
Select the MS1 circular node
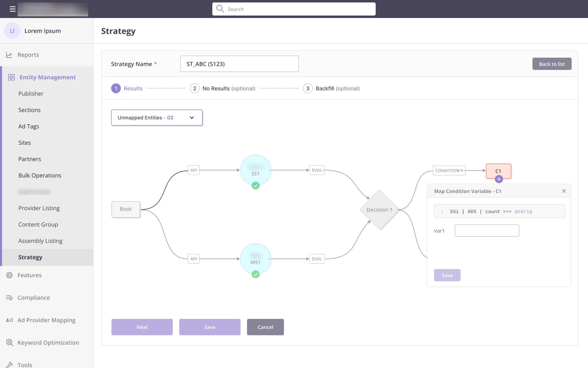(x=256, y=259)
